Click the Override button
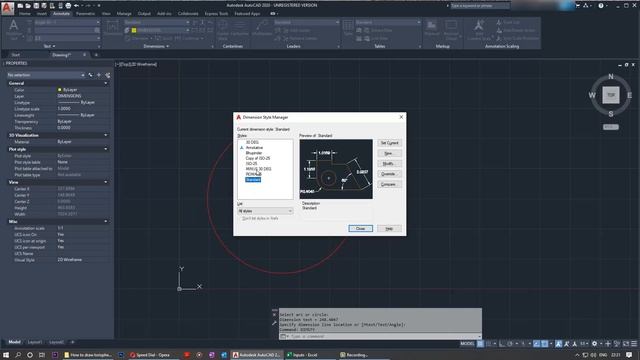Image resolution: width=640 pixels, height=360 pixels. tap(389, 174)
